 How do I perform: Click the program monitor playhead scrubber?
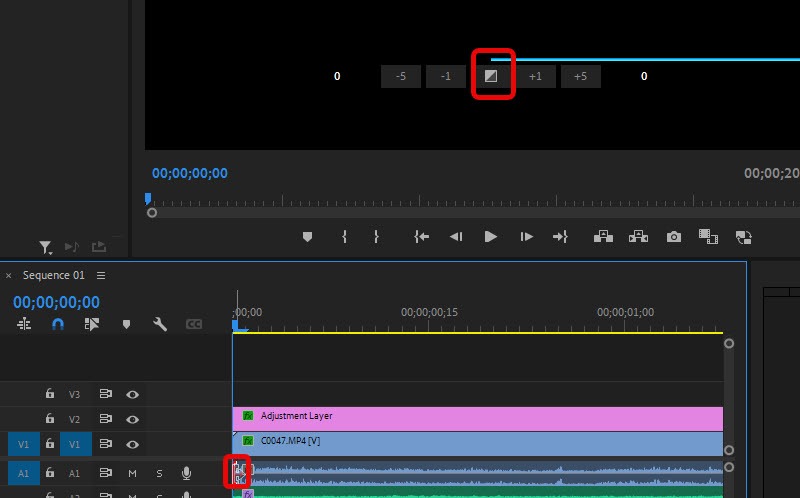pyautogui.click(x=148, y=199)
